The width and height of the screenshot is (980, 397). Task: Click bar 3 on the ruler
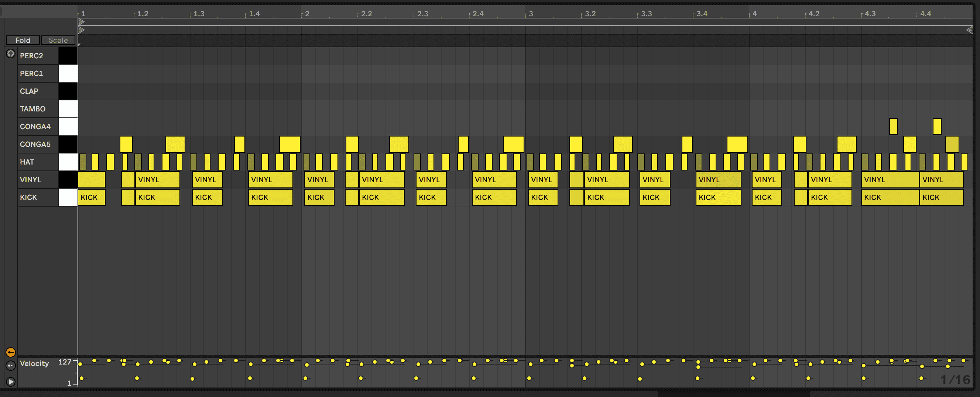531,14
